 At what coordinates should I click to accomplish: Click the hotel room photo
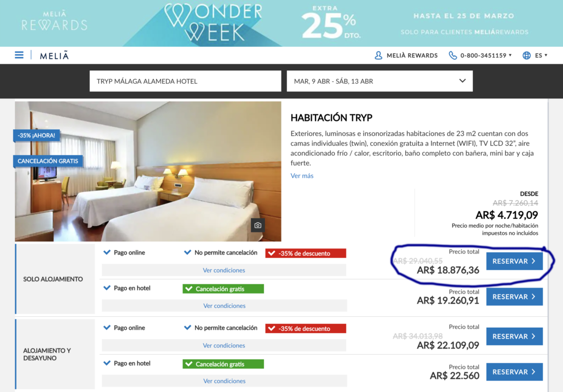[x=148, y=171]
